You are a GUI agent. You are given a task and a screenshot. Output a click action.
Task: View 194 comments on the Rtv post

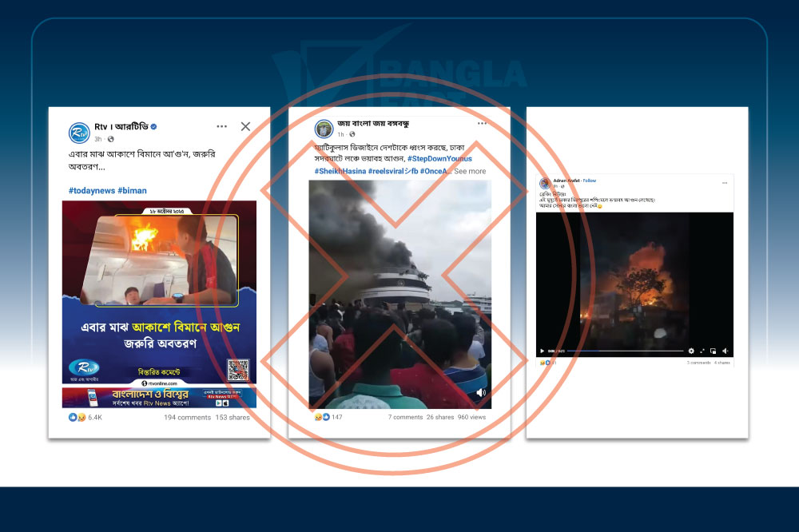point(187,418)
